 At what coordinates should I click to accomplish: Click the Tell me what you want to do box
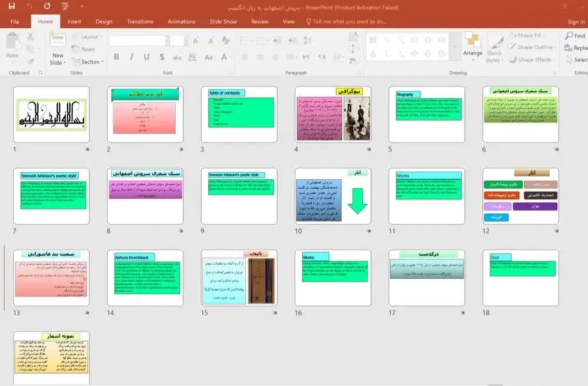point(347,21)
